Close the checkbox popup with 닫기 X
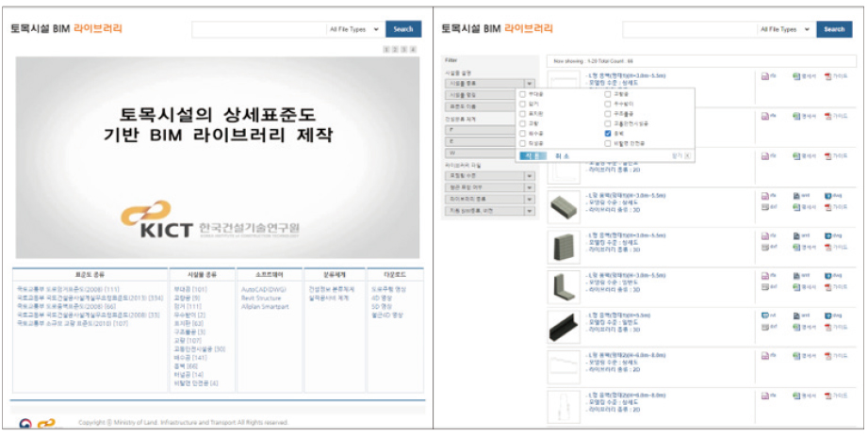The width and height of the screenshot is (868, 436). (x=680, y=156)
